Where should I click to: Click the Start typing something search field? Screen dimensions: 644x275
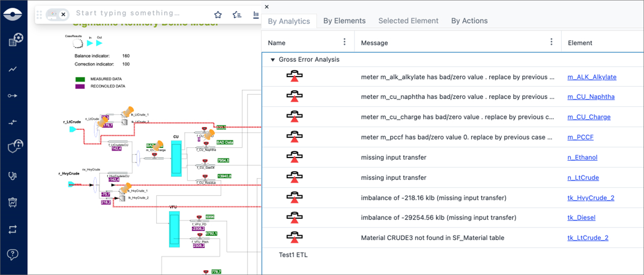(128, 13)
